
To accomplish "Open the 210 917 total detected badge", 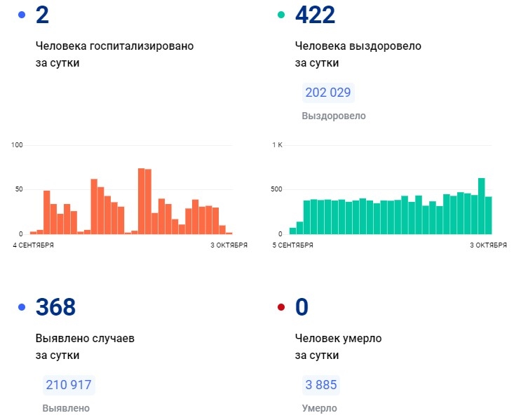I will [69, 385].
